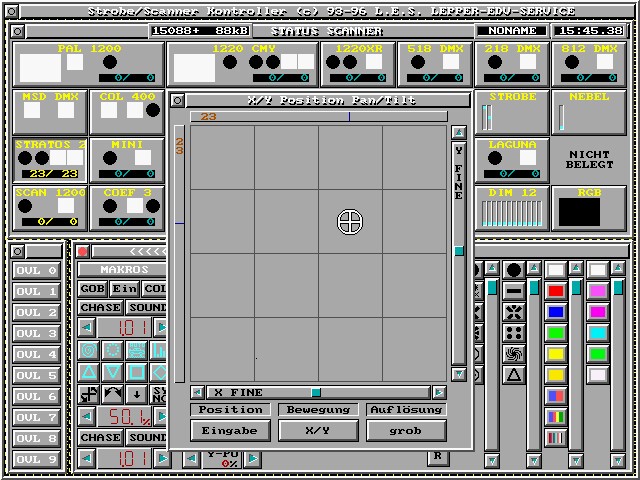Click the NONAME show name field
Screen dimensions: 640x480
512,31
